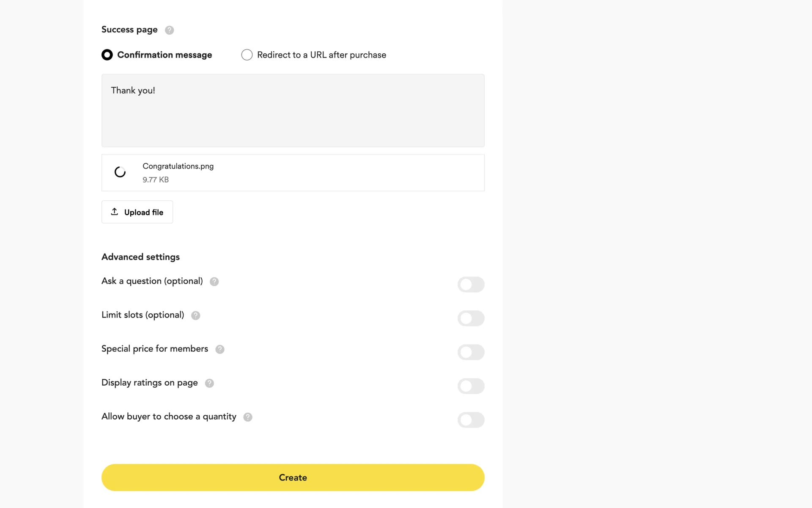Viewport: 812px width, 508px height.
Task: Click the Upload file button label
Action: 144,212
